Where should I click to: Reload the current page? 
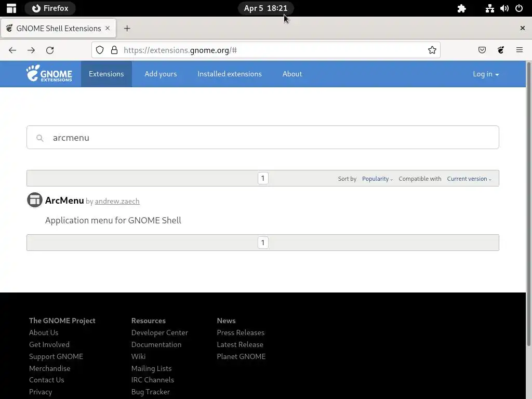[50, 50]
